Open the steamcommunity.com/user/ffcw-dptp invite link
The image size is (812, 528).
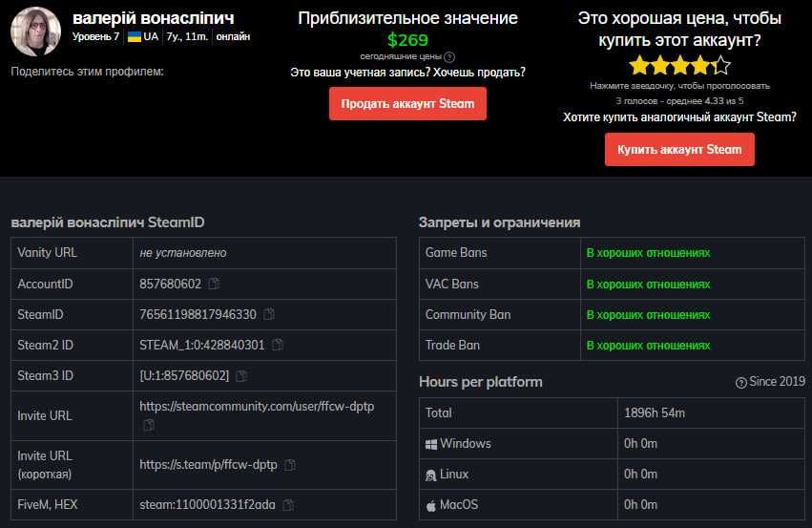pyautogui.click(x=257, y=406)
